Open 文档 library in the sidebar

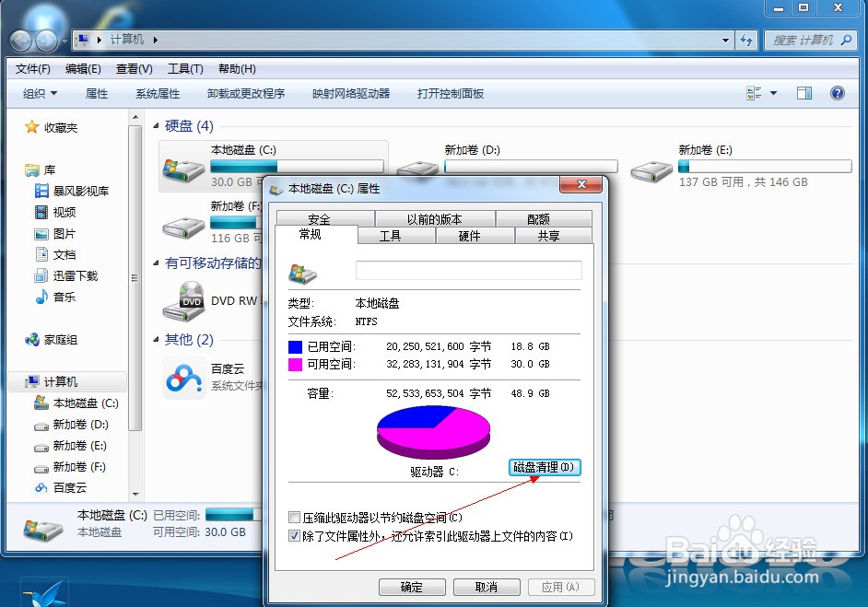55,254
